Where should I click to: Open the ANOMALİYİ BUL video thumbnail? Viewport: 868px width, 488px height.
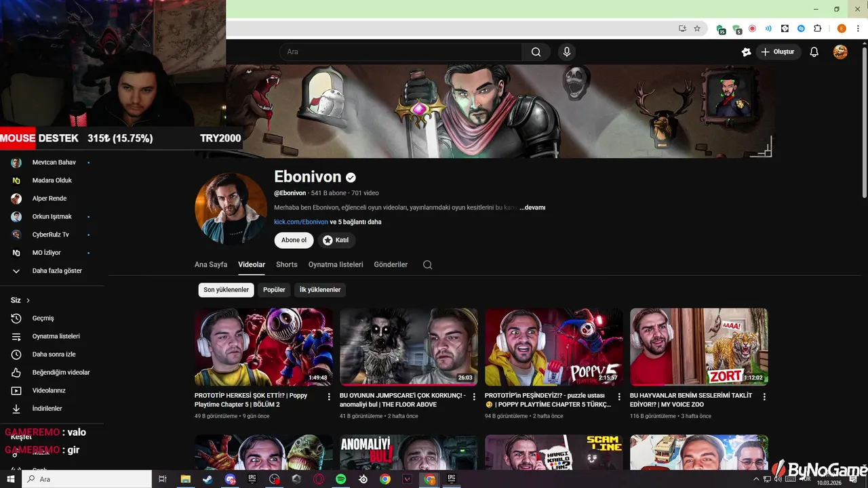click(x=409, y=452)
